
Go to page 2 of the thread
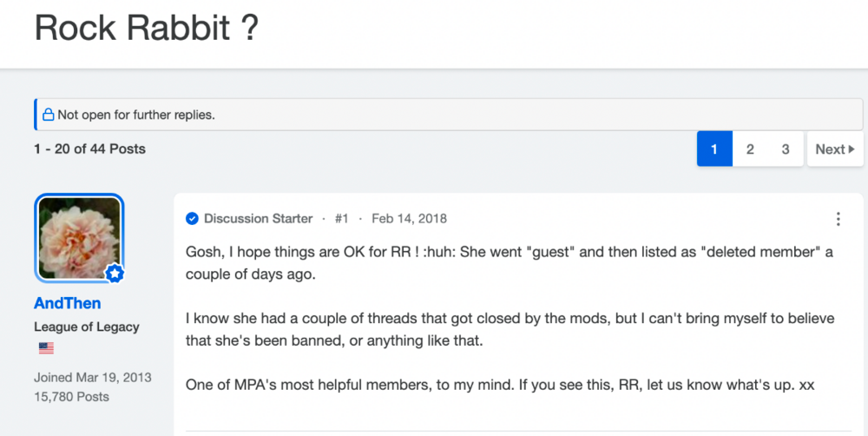click(x=750, y=149)
